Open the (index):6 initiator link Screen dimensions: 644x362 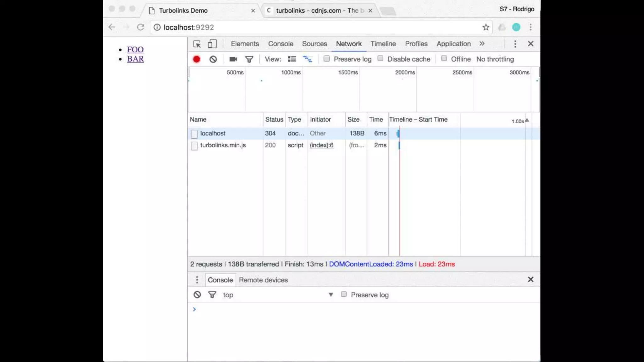click(321, 145)
